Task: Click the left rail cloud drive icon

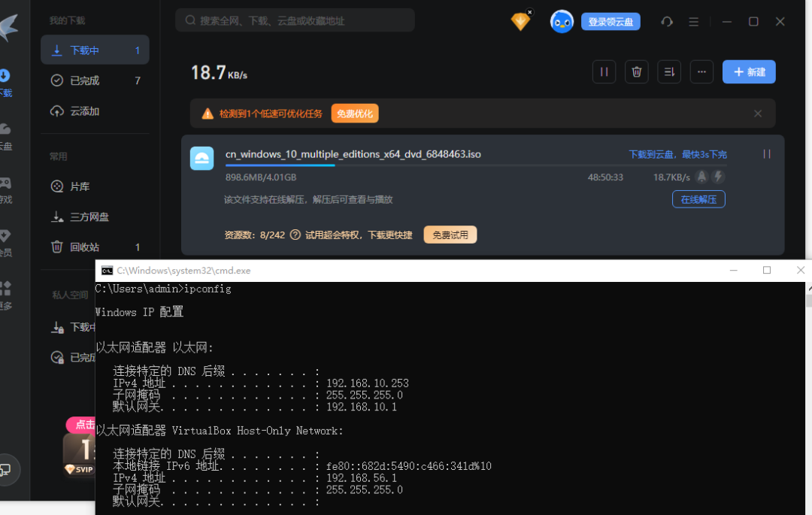Action: [x=5, y=129]
